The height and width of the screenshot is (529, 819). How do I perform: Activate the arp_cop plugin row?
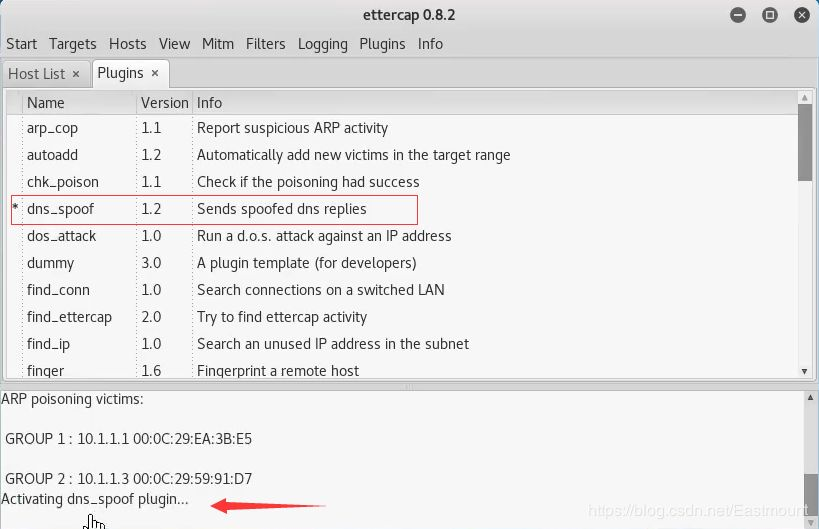click(x=402, y=128)
